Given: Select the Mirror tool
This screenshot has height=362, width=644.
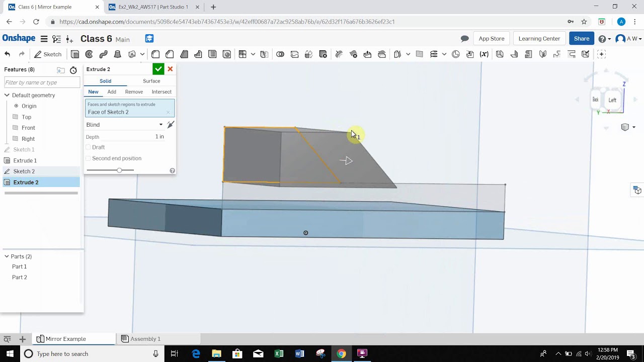Looking at the screenshot, I should (x=264, y=54).
